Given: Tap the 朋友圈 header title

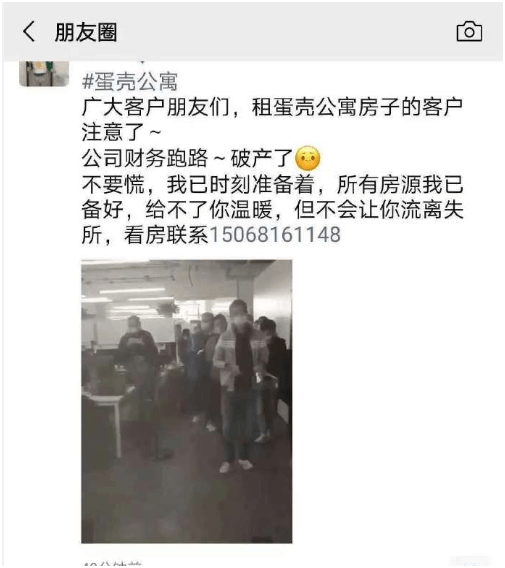Looking at the screenshot, I should (x=86, y=32).
